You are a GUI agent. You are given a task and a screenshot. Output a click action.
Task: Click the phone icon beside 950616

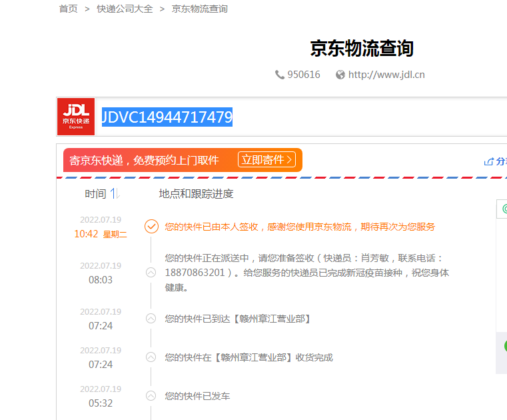(x=279, y=75)
